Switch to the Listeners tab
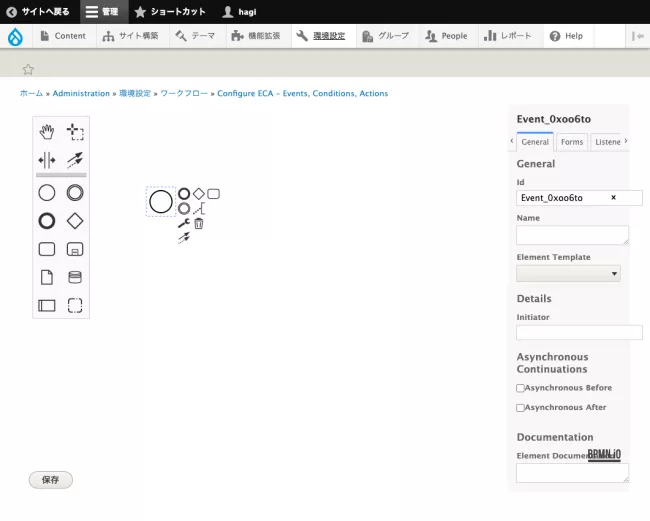650x521 pixels. pos(607,142)
